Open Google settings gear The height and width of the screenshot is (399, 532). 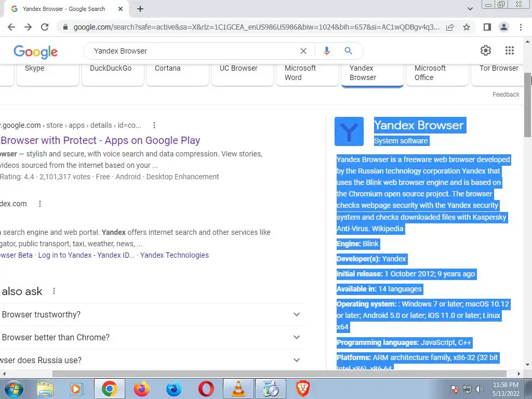pyautogui.click(x=486, y=50)
